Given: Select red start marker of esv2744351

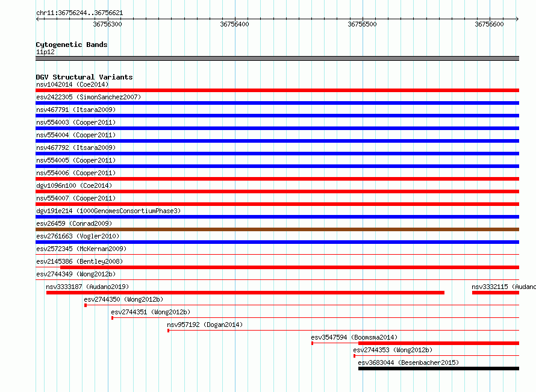Looking at the screenshot, I should click(x=113, y=318).
